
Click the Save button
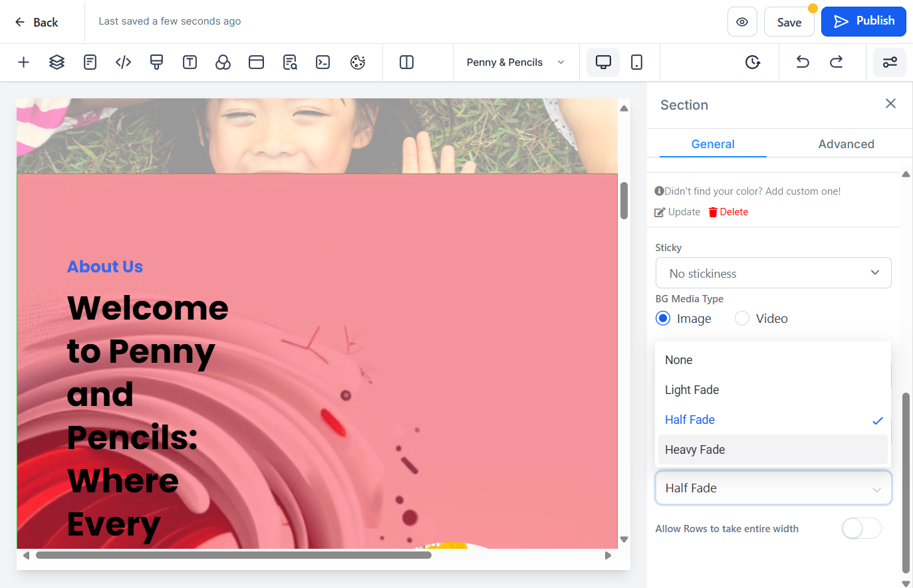click(789, 22)
